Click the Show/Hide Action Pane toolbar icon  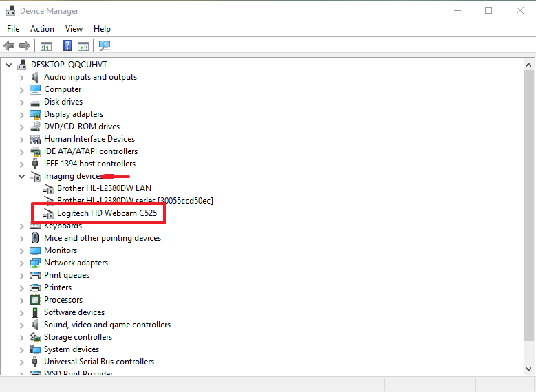pyautogui.click(x=83, y=46)
